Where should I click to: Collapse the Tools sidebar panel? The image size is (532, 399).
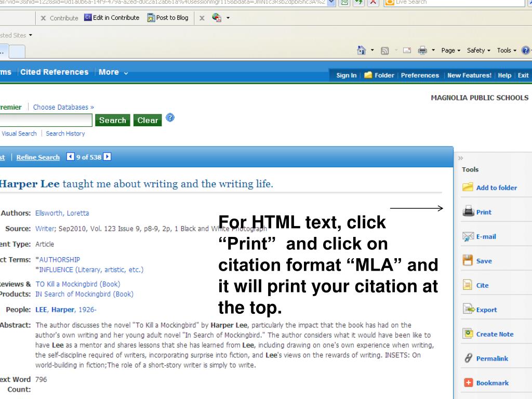click(460, 158)
